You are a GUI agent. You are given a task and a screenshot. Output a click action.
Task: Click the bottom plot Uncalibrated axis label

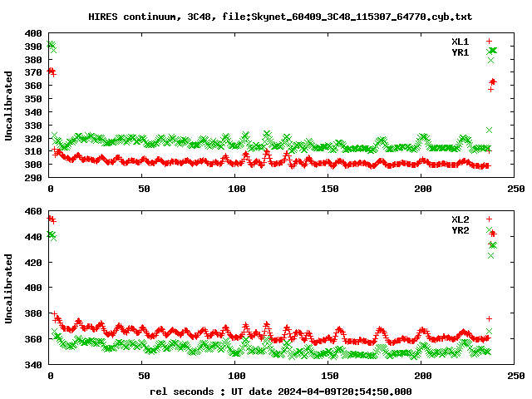[x=8, y=288]
